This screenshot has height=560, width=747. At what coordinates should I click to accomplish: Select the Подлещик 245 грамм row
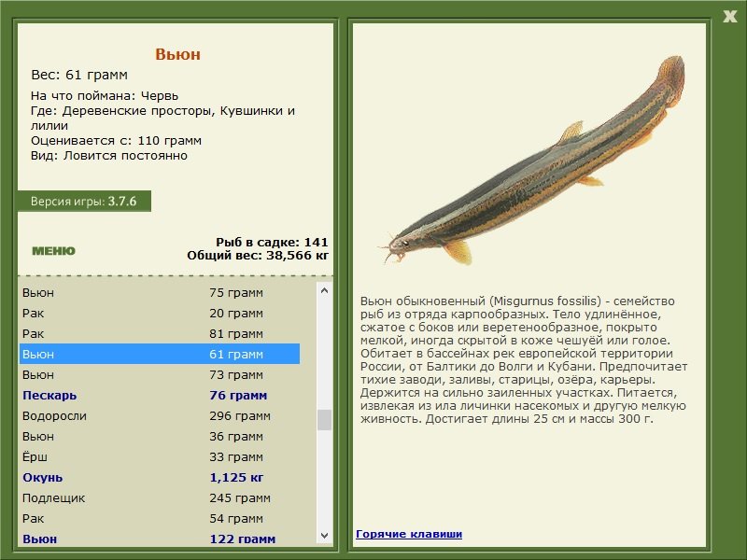(160, 497)
